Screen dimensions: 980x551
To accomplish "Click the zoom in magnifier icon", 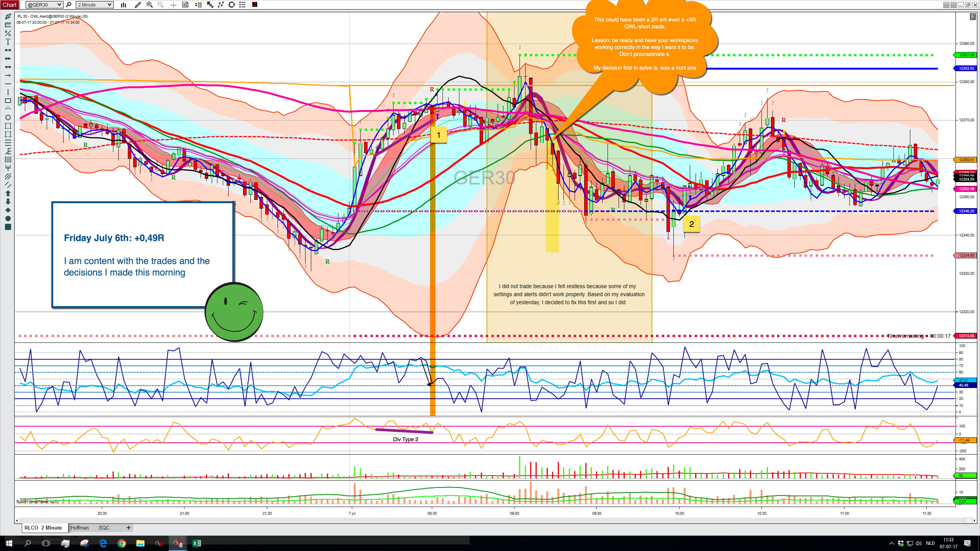I will (x=149, y=5).
